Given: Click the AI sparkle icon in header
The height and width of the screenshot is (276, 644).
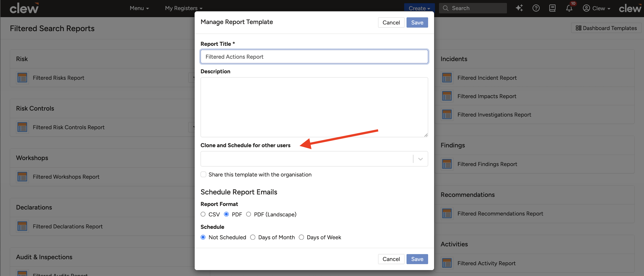Looking at the screenshot, I should coord(519,8).
